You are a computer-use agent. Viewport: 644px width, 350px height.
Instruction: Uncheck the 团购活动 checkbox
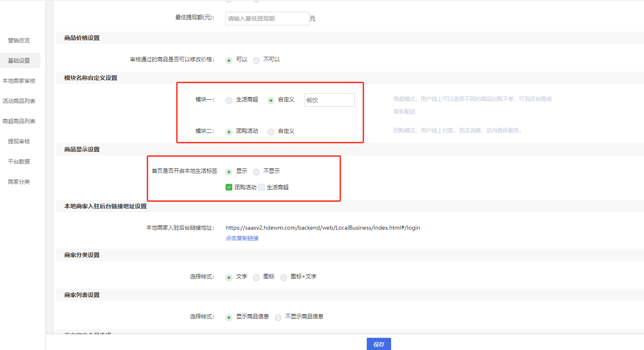[229, 187]
